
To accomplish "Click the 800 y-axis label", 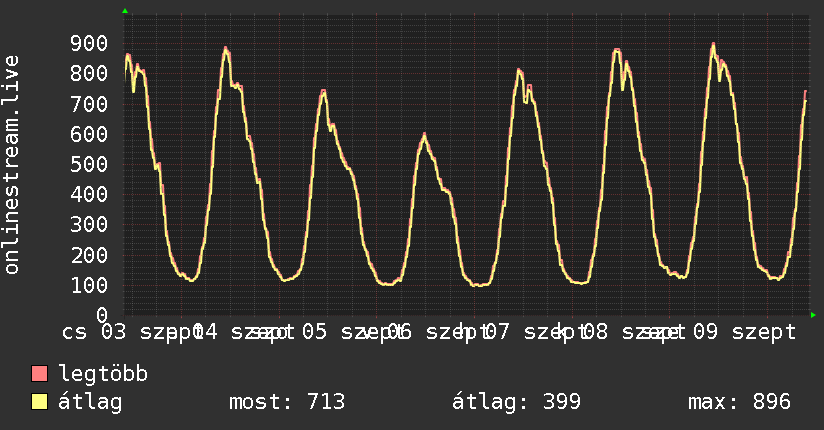I will pos(89,73).
